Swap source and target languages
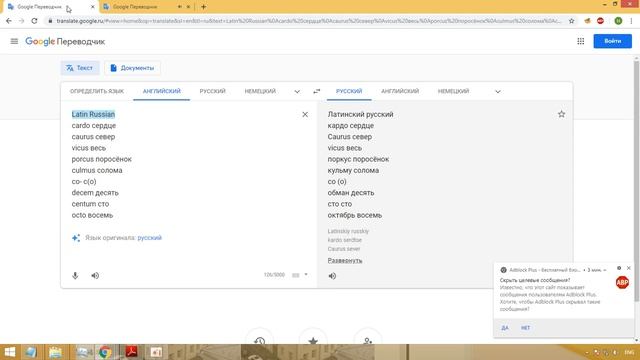This screenshot has width=640, height=360. tap(317, 91)
